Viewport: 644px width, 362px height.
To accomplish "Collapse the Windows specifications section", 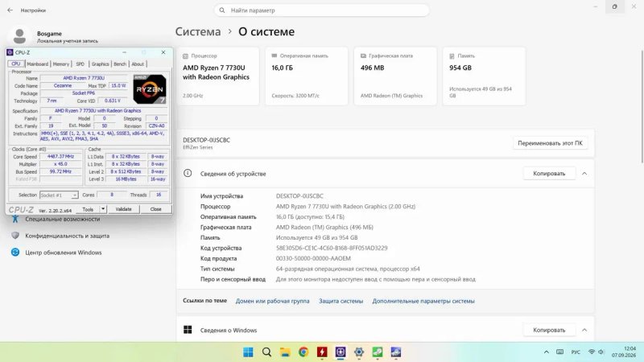I will [584, 330].
